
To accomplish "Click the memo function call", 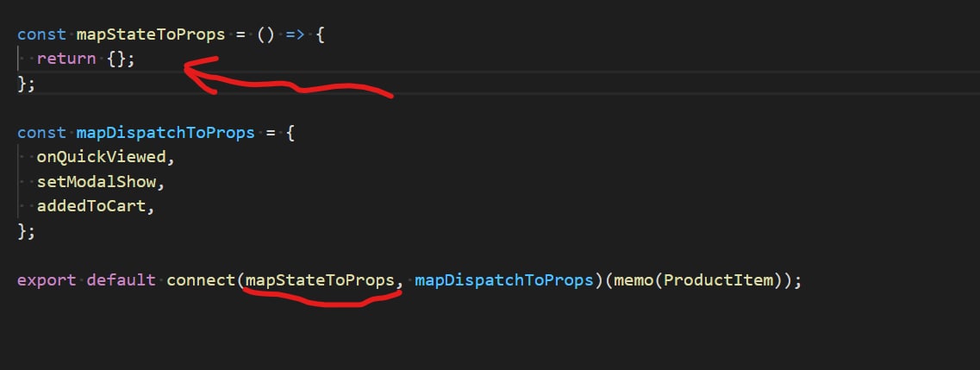I will coord(633,280).
